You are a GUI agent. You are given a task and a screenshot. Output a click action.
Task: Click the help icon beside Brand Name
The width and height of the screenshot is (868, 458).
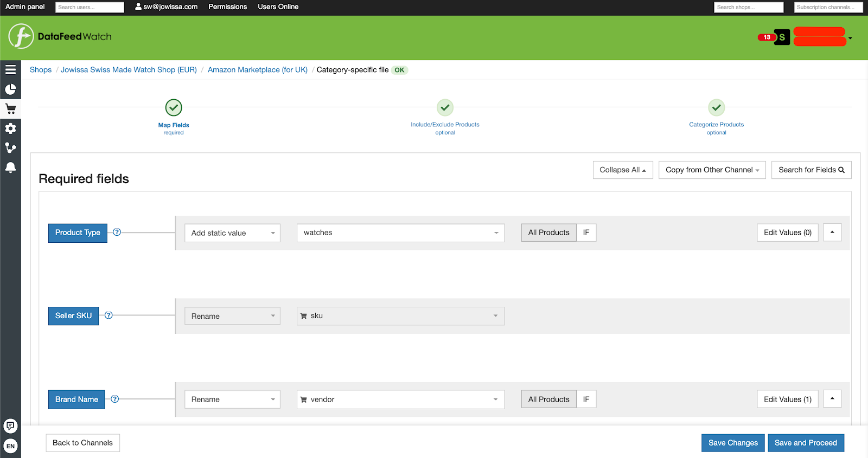(x=115, y=399)
